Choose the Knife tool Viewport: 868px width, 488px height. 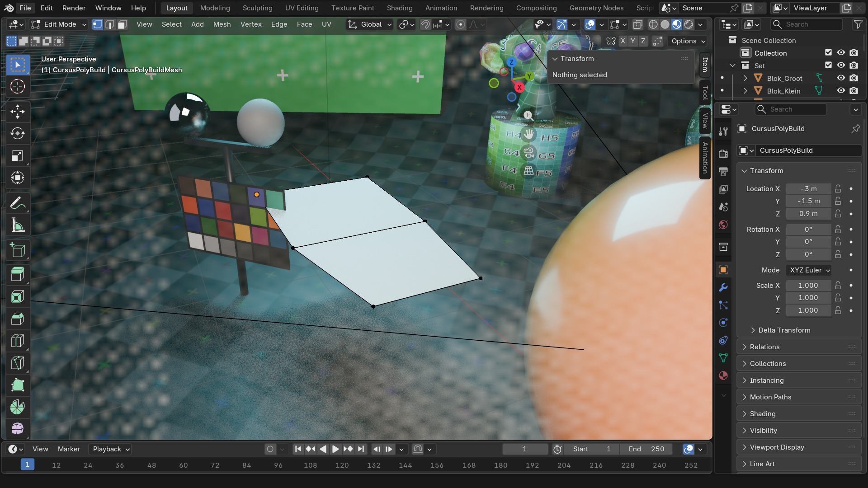coord(18,363)
